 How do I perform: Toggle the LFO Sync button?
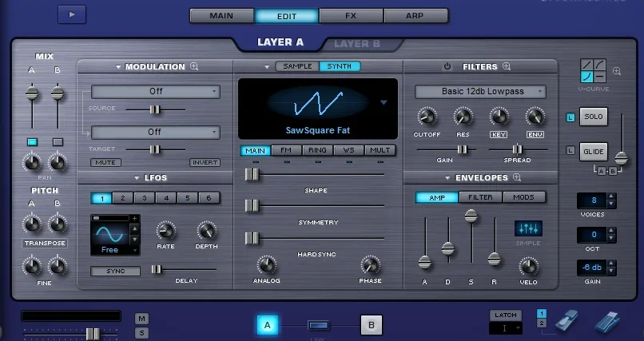[115, 272]
